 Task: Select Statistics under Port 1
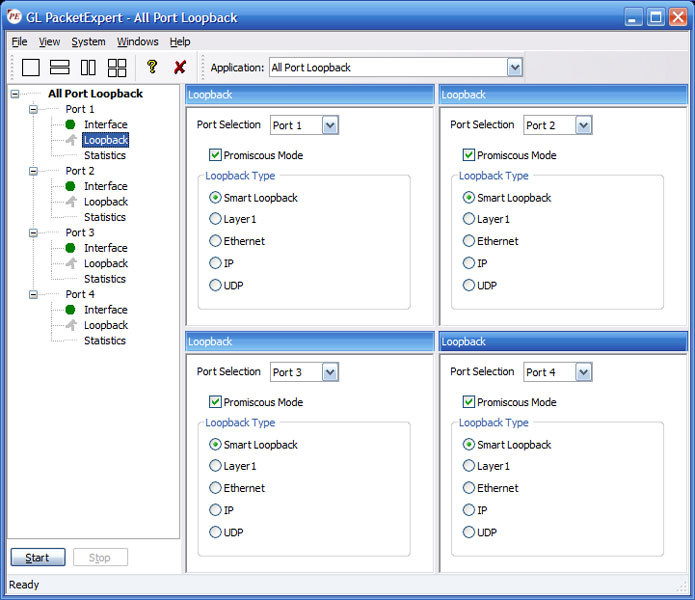point(105,156)
